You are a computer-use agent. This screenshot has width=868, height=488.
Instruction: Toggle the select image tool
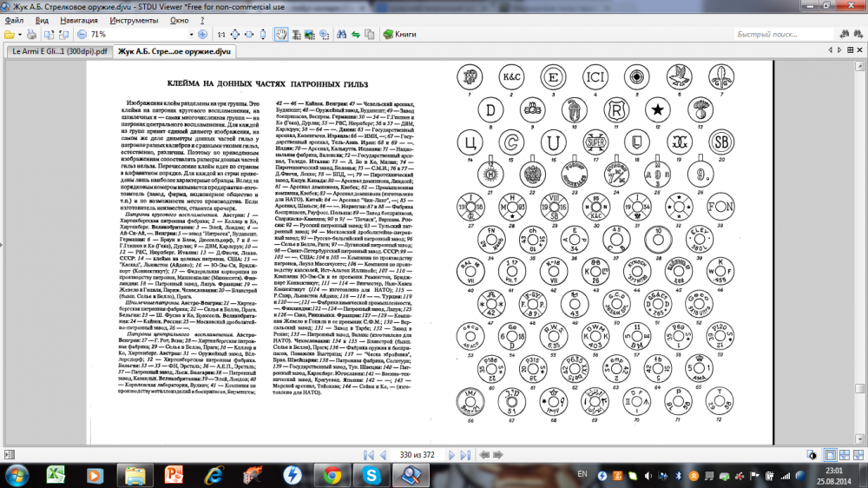pos(308,34)
